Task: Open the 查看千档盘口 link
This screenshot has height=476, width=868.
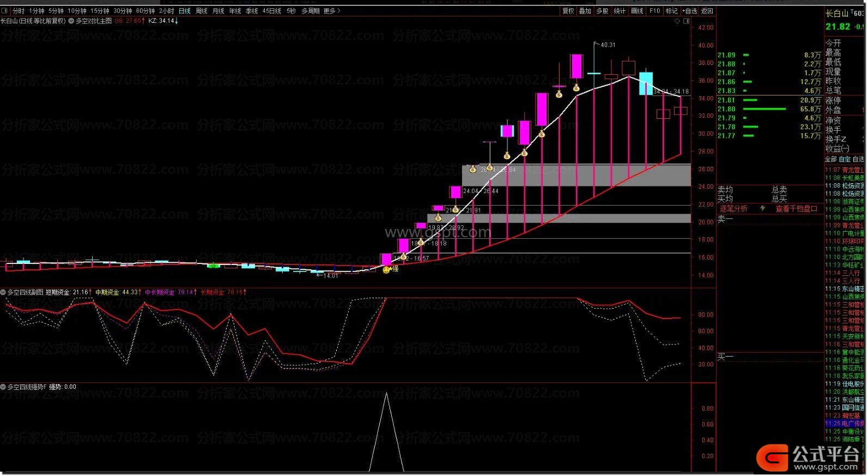Action: (x=796, y=209)
